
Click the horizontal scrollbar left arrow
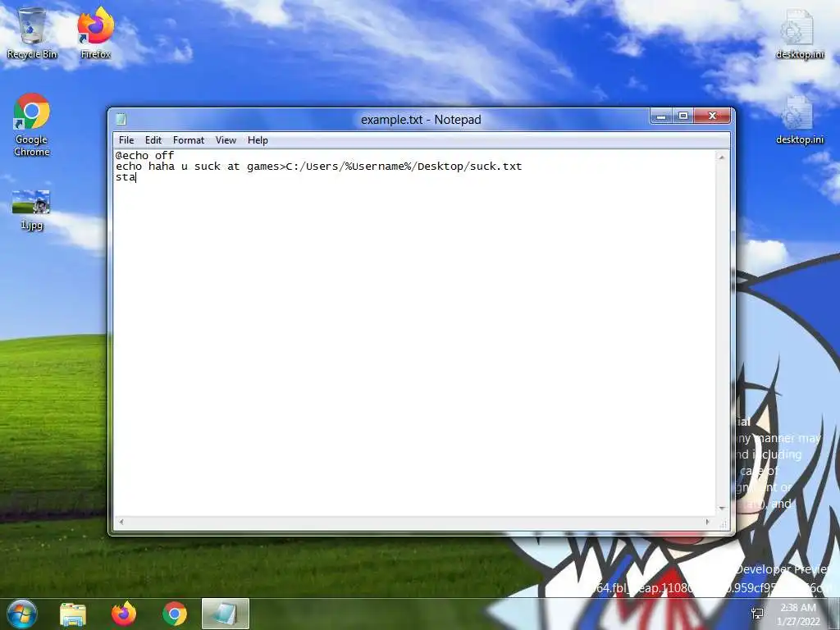[121, 522]
